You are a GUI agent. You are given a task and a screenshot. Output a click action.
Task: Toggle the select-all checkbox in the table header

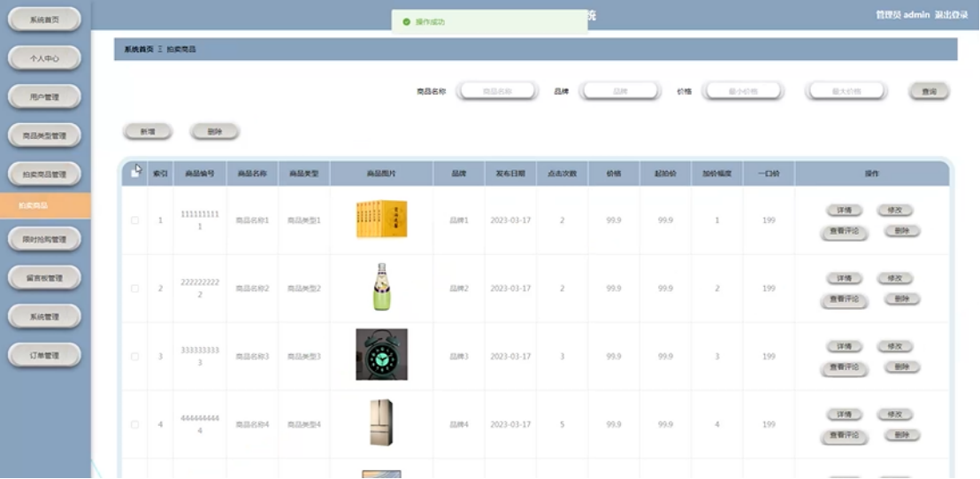point(135,174)
